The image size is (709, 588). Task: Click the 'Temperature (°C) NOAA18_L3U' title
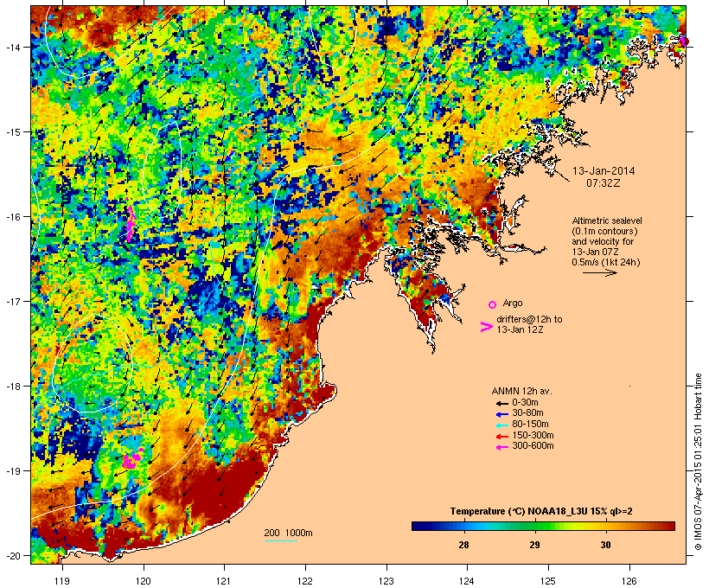coord(519,512)
